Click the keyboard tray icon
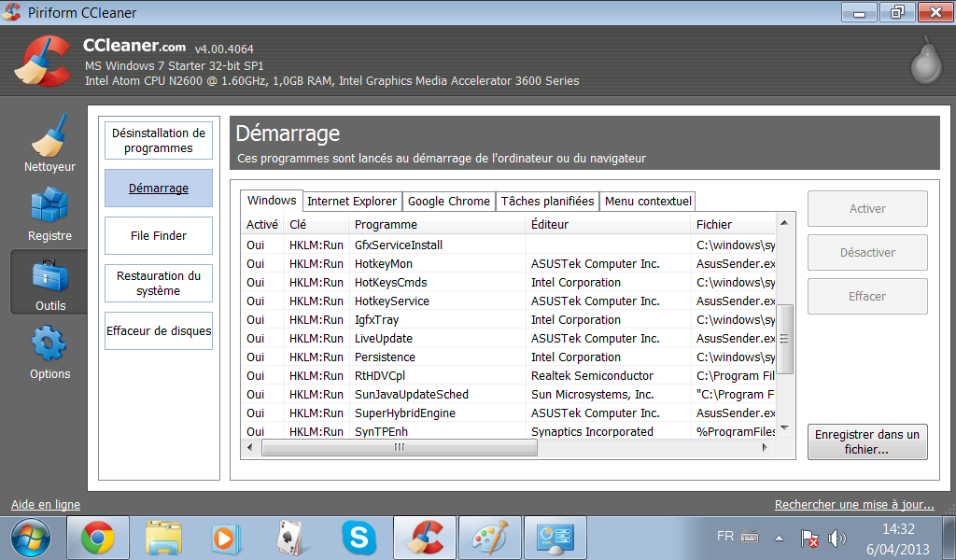956x560 pixels. coord(750,537)
